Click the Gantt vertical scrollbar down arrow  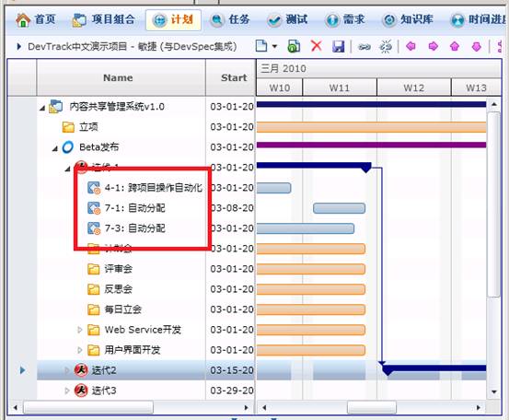click(x=494, y=391)
